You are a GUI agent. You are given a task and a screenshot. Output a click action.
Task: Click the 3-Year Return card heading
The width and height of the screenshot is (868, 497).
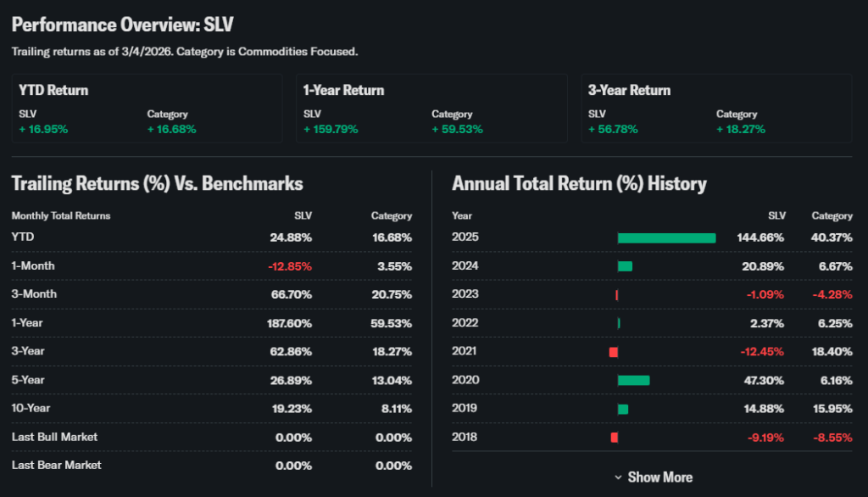click(x=629, y=90)
